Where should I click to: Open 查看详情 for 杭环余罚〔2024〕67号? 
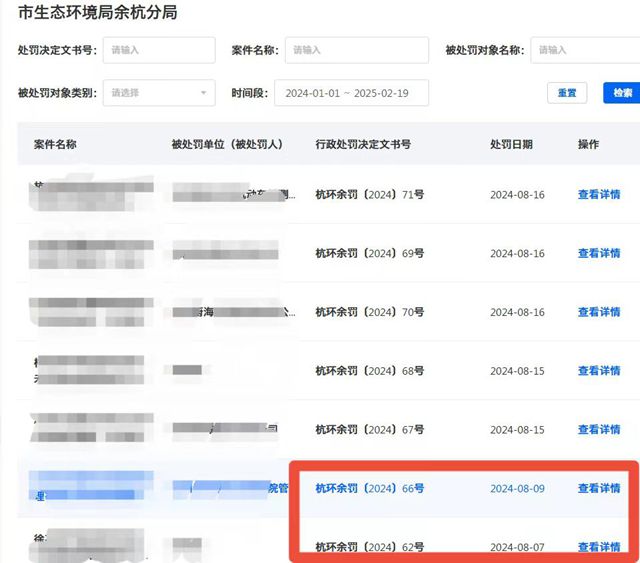[x=599, y=429]
